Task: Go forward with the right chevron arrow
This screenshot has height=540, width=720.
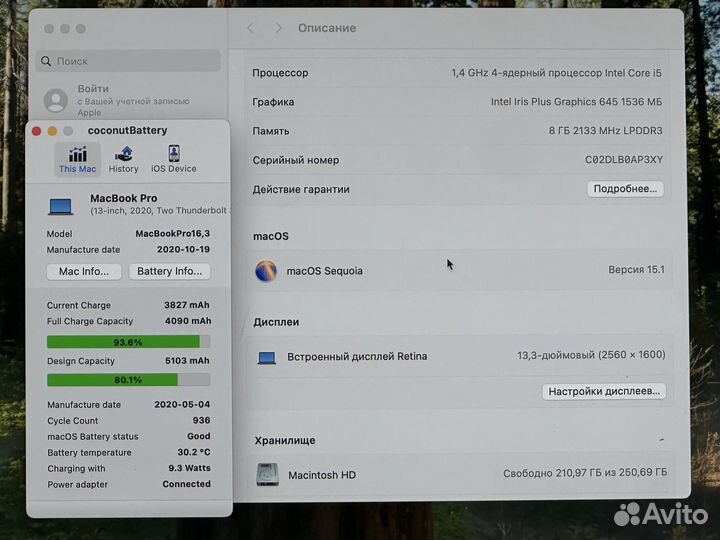Action: (278, 28)
